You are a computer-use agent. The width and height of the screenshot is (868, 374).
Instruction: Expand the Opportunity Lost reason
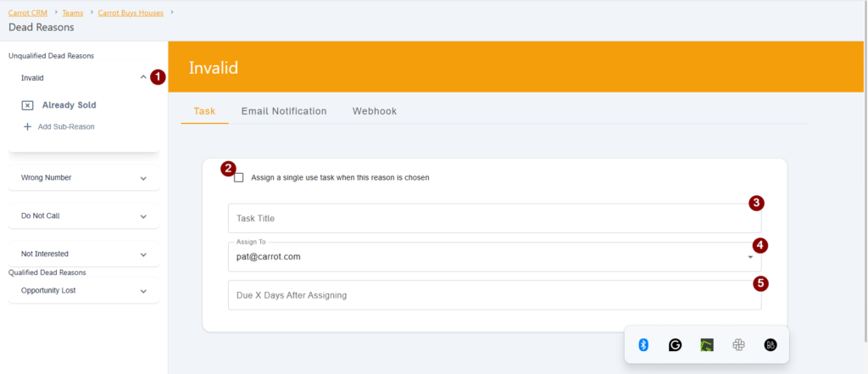(x=143, y=292)
